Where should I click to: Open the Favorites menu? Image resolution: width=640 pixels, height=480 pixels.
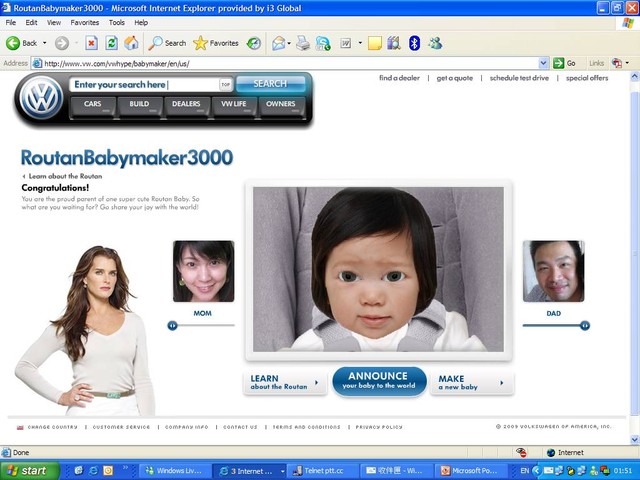[85, 22]
